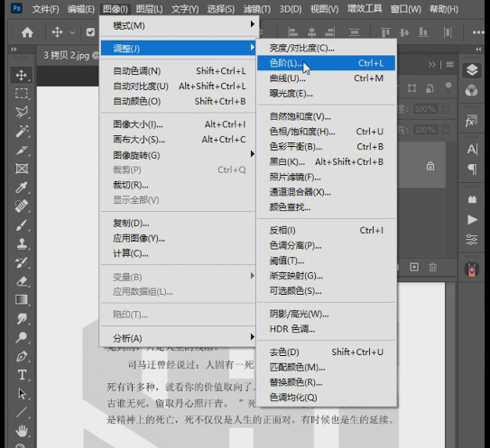Open the 图层(L) menu

pos(150,9)
